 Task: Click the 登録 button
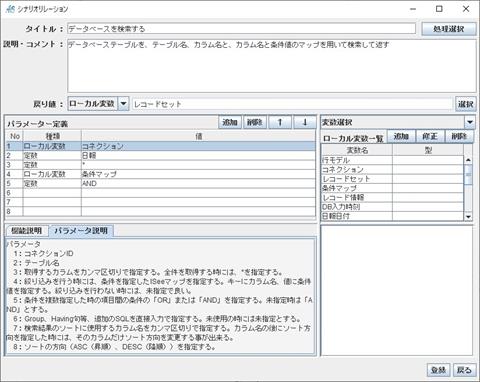pos(438,370)
